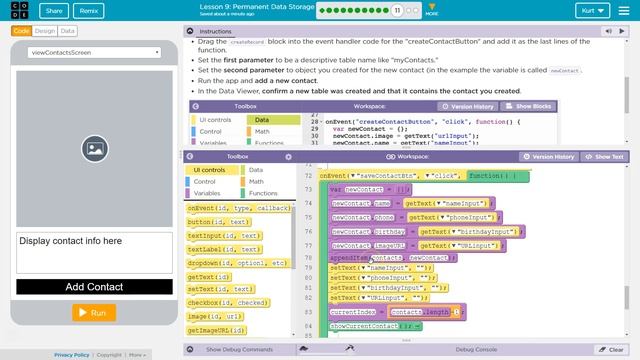Pick the checkbox(id, checked) toolbox block
640x360 pixels.
(x=228, y=303)
